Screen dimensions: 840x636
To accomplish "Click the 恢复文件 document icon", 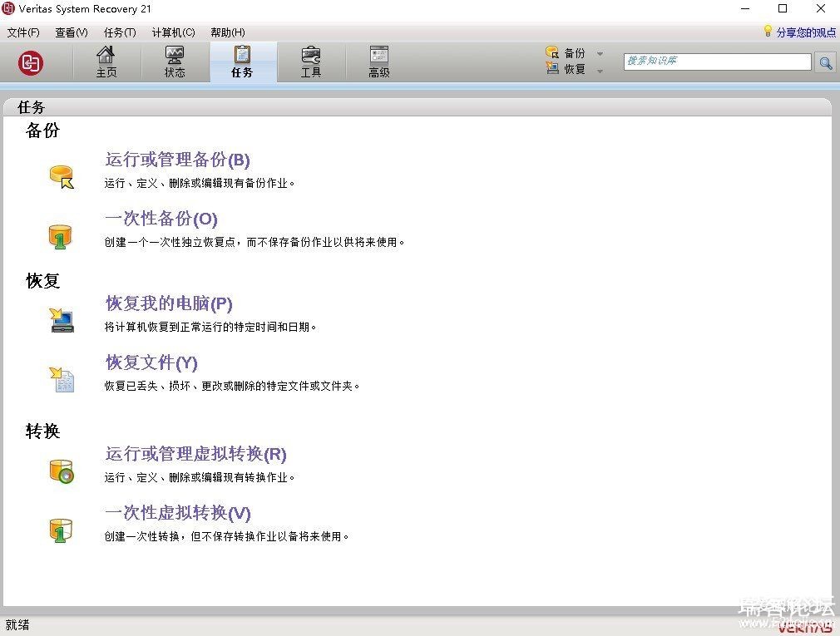I will (x=62, y=380).
